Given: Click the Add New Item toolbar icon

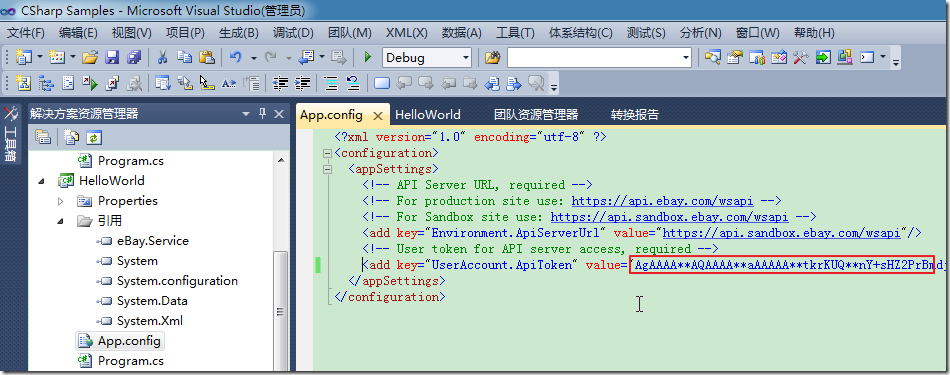Looking at the screenshot, I should 56,58.
